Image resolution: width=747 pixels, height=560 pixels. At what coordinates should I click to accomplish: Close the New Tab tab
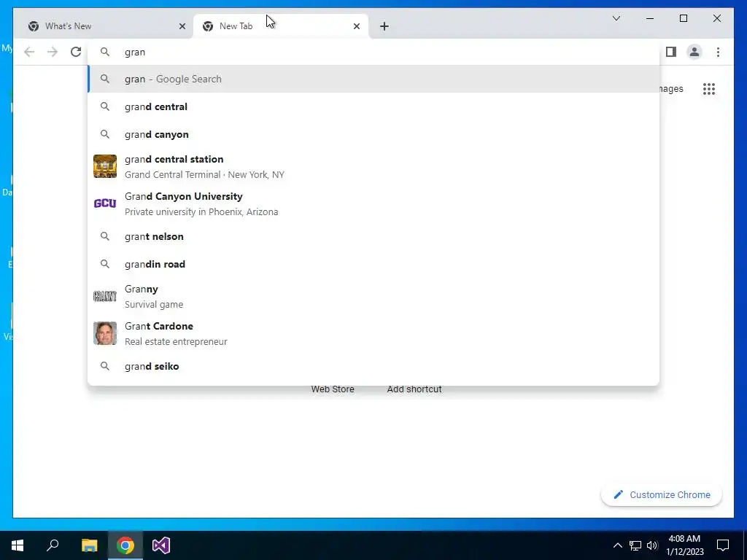coord(356,26)
